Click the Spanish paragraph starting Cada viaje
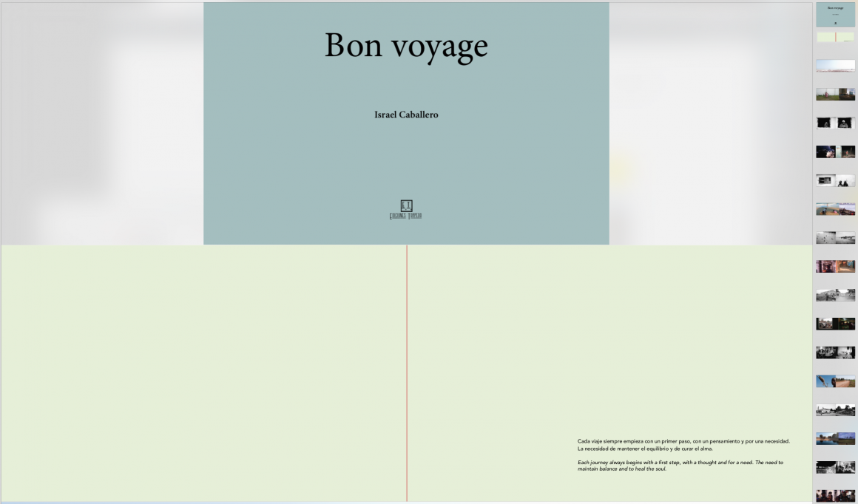This screenshot has height=504, width=858. coord(683,445)
